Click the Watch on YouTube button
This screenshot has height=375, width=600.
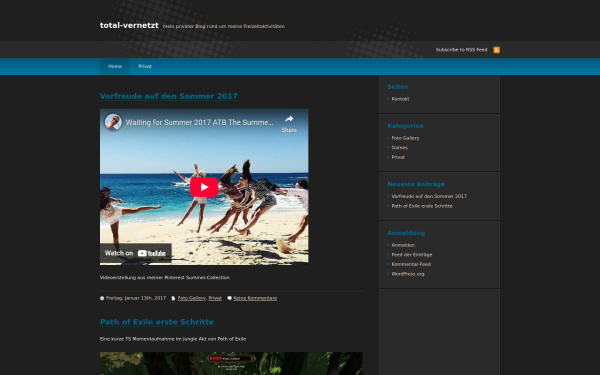(x=136, y=253)
